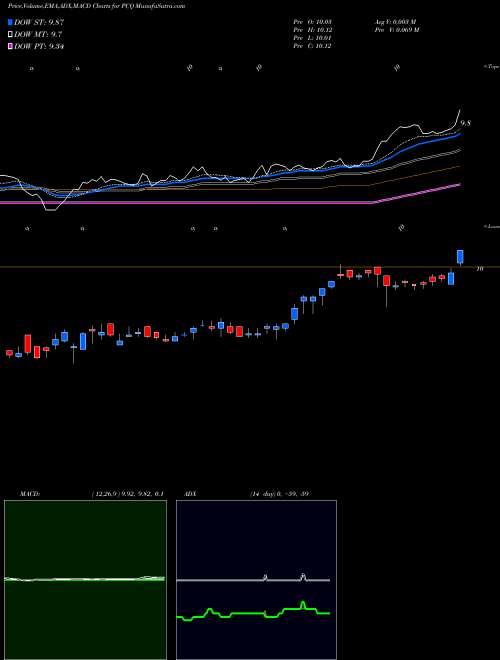Click the latest blue candlestick above 10
The image size is (500, 660).
pos(460,258)
